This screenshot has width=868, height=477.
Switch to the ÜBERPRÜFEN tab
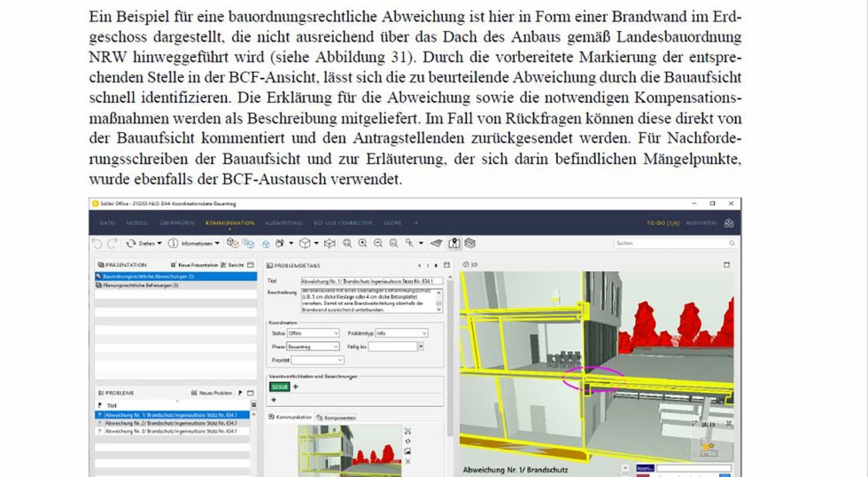(175, 223)
